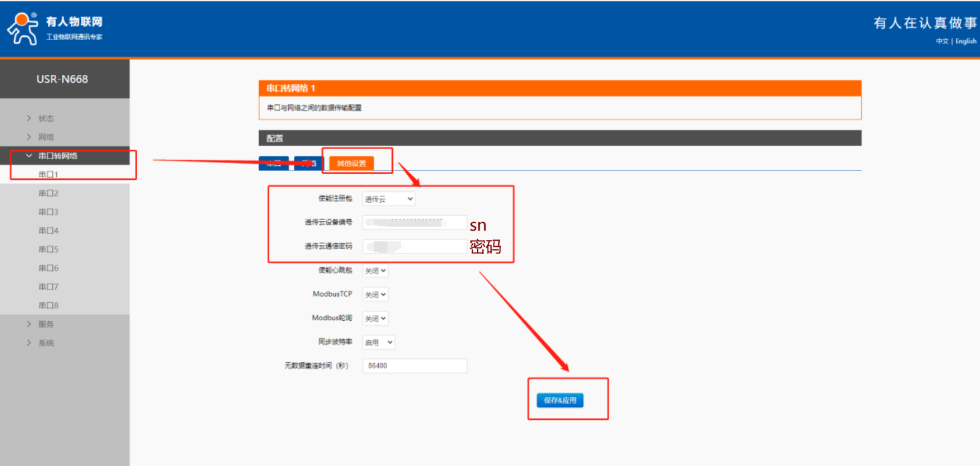Expand the 网络 sidebar section
This screenshot has width=980, height=466.
coord(45,137)
